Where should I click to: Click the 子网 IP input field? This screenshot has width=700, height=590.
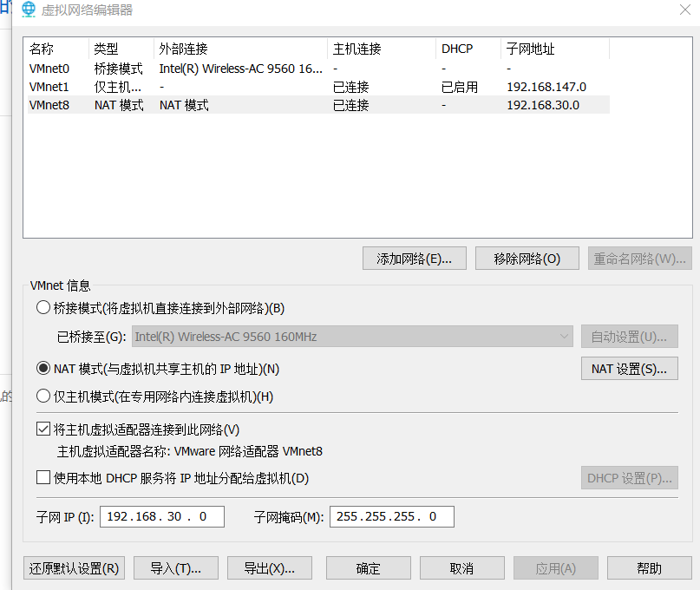click(x=162, y=517)
